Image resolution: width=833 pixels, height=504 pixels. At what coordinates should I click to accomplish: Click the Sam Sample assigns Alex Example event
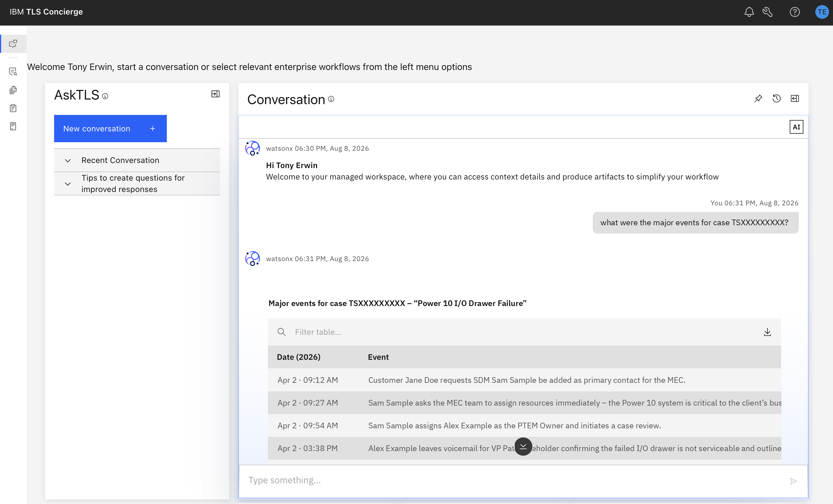[x=514, y=425]
